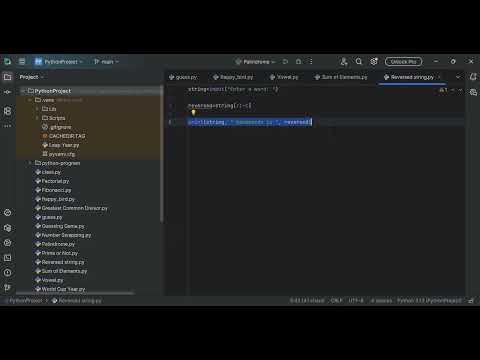Click the CRLF line separator indicator
480x360 pixels.
(337, 301)
